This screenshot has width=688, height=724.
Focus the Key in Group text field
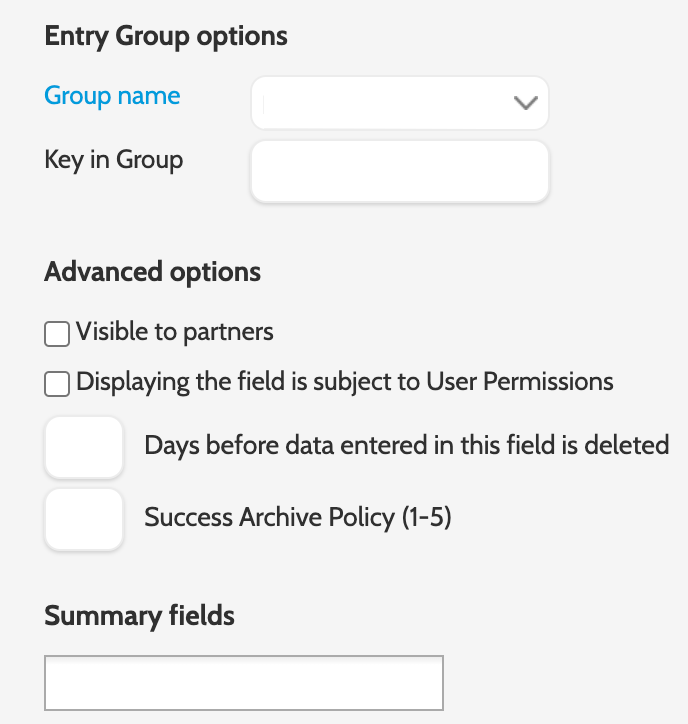[400, 171]
